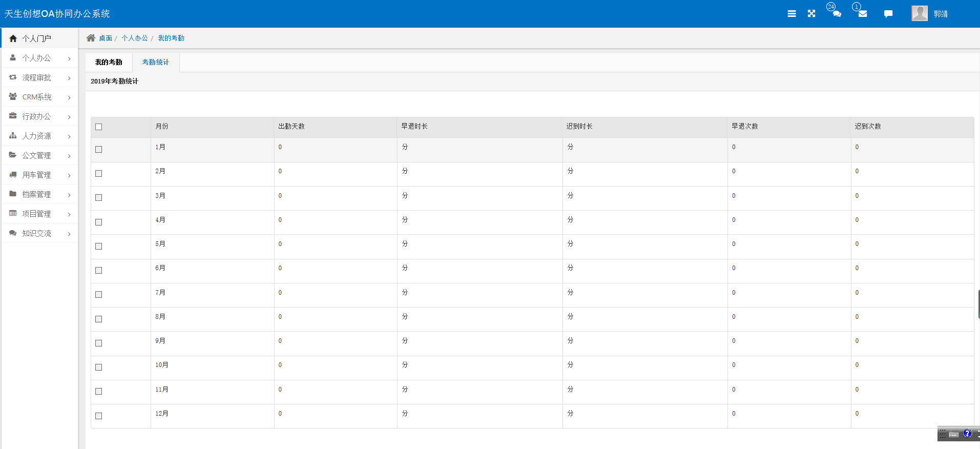The image size is (980, 449).
Task: Select the 我的考勤 tab
Action: pos(109,63)
